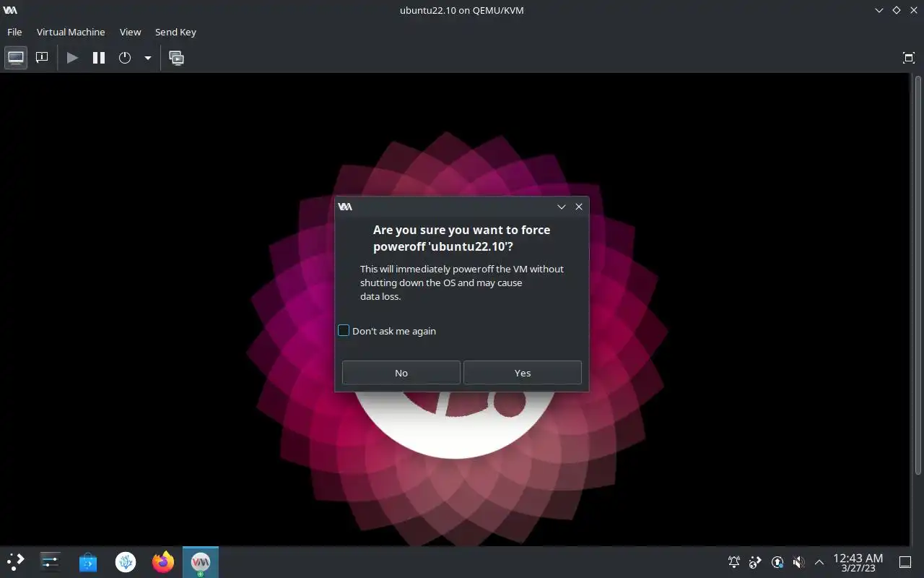
Task: Confirm force poweroff with Yes
Action: (x=523, y=373)
